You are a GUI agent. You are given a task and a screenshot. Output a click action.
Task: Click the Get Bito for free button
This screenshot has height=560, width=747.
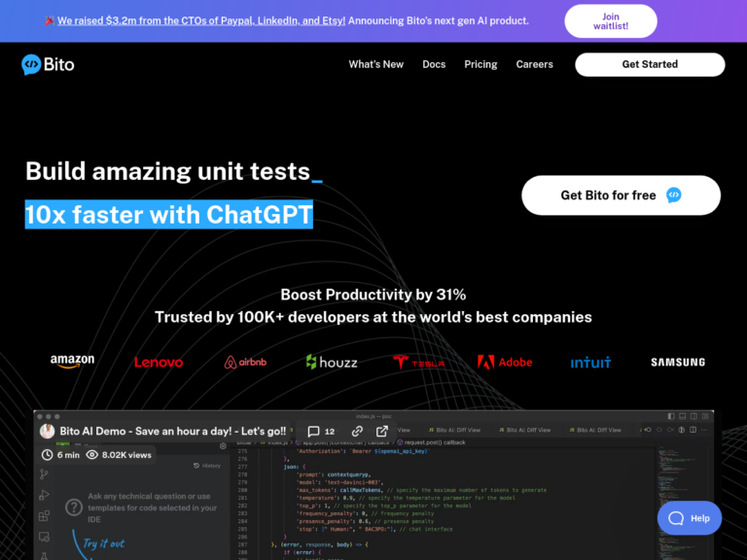(621, 195)
